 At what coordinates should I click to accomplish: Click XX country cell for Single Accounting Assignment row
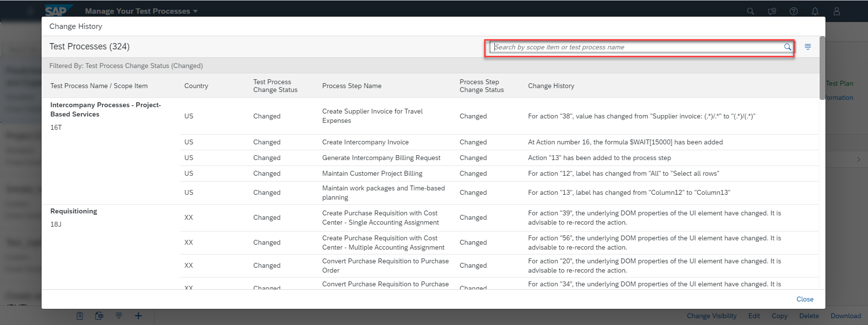pyautogui.click(x=189, y=217)
